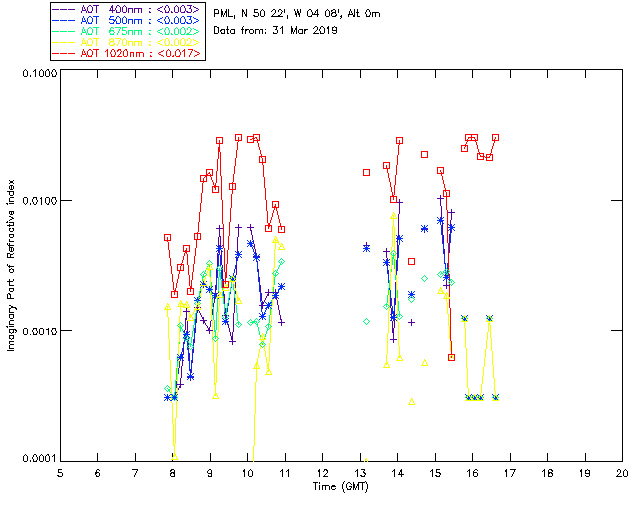The width and height of the screenshot is (640, 512).
Task: Click the last red square past hour 16.5
Action: 496,138
